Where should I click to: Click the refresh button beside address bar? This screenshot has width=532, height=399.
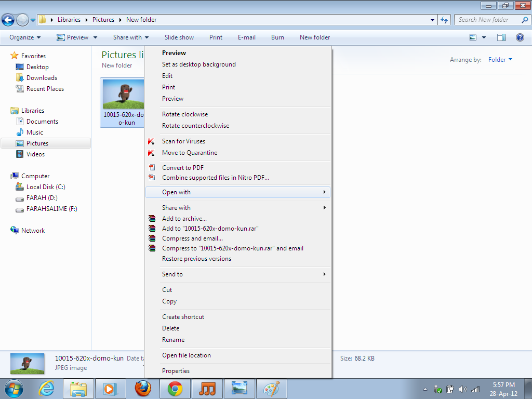click(x=444, y=20)
